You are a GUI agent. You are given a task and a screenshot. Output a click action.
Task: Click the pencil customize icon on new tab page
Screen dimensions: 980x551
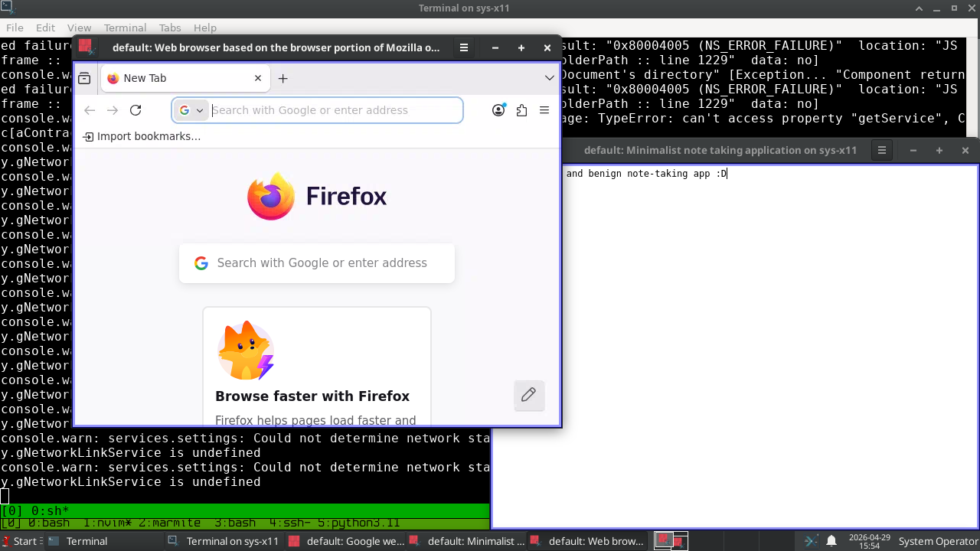tap(528, 395)
